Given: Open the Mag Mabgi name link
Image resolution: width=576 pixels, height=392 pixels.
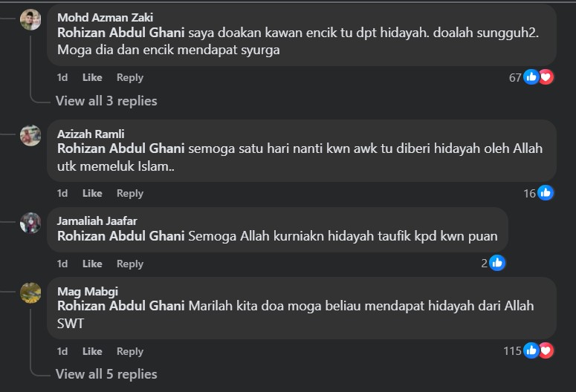Looking at the screenshot, I should [87, 291].
